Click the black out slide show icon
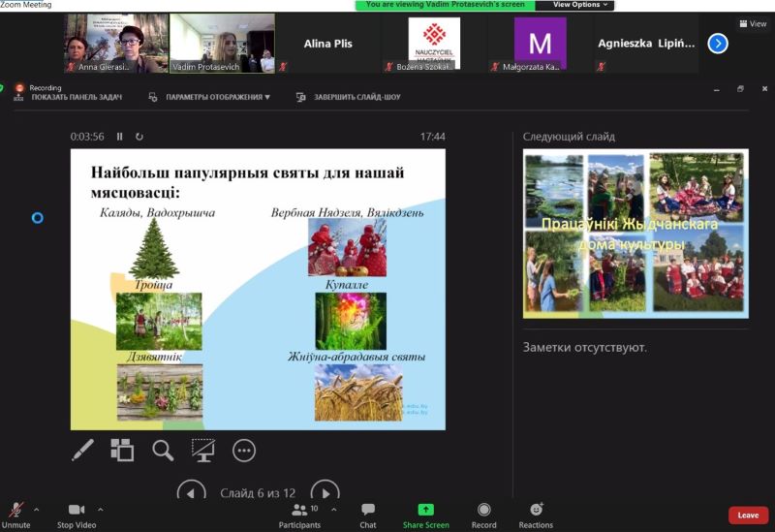Screen dimensions: 775x532 click(x=202, y=450)
